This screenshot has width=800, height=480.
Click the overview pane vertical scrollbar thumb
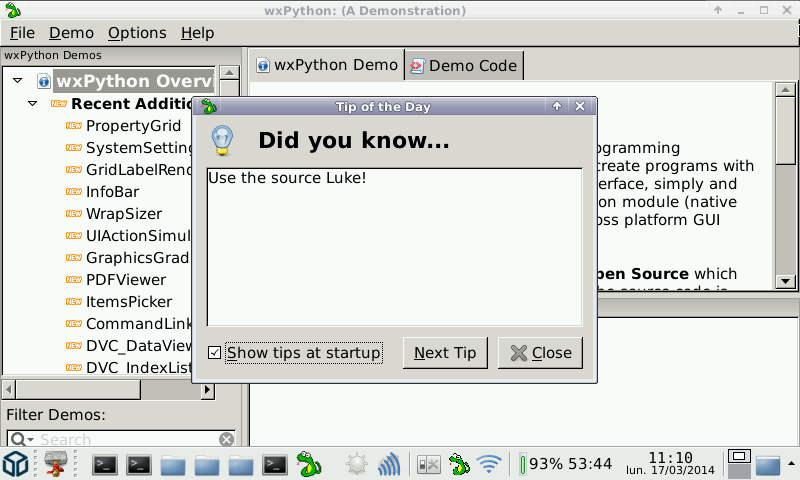(785, 131)
